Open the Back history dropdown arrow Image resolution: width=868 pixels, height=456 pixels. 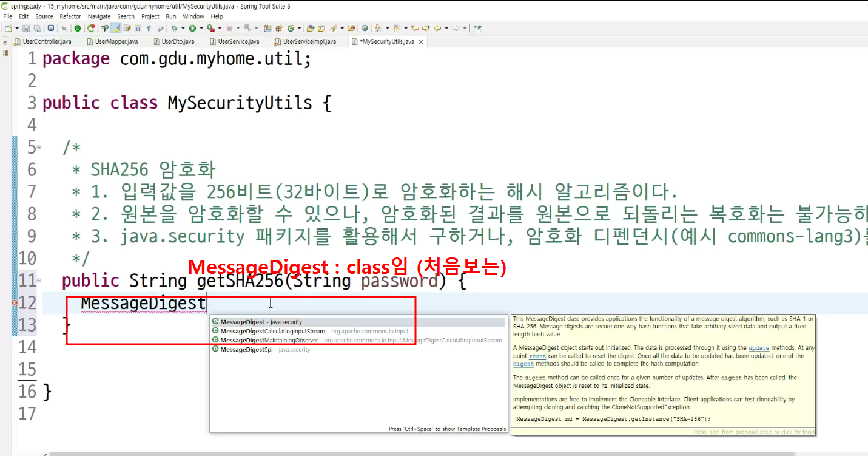pos(446,28)
